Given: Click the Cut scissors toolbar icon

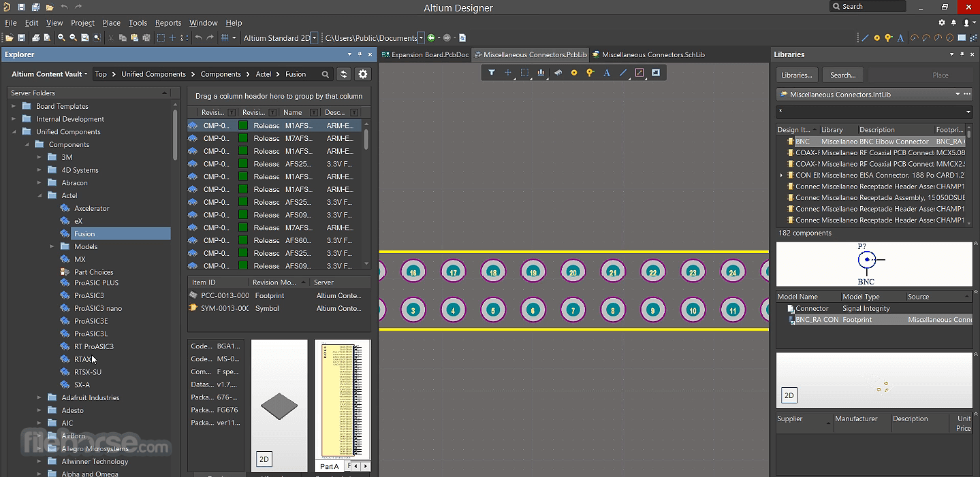Looking at the screenshot, I should 110,38.
